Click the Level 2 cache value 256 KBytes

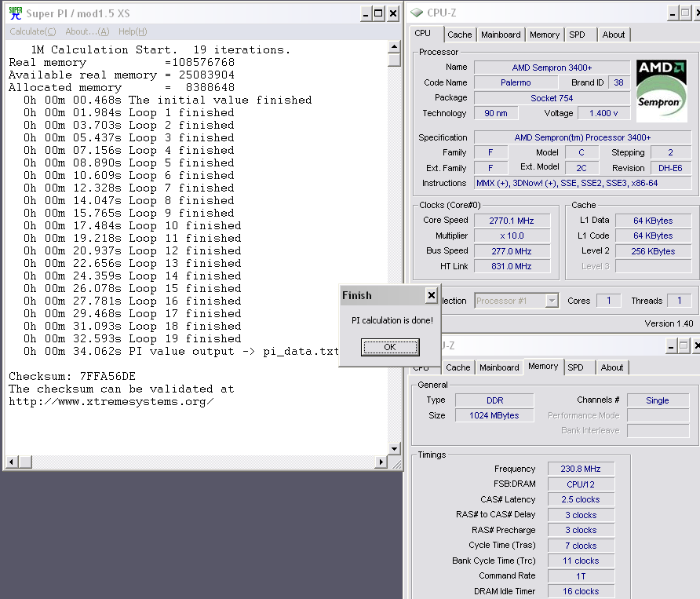(653, 251)
